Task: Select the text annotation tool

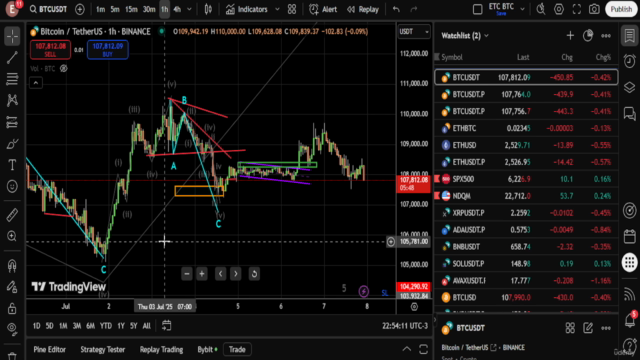Action: [x=12, y=164]
